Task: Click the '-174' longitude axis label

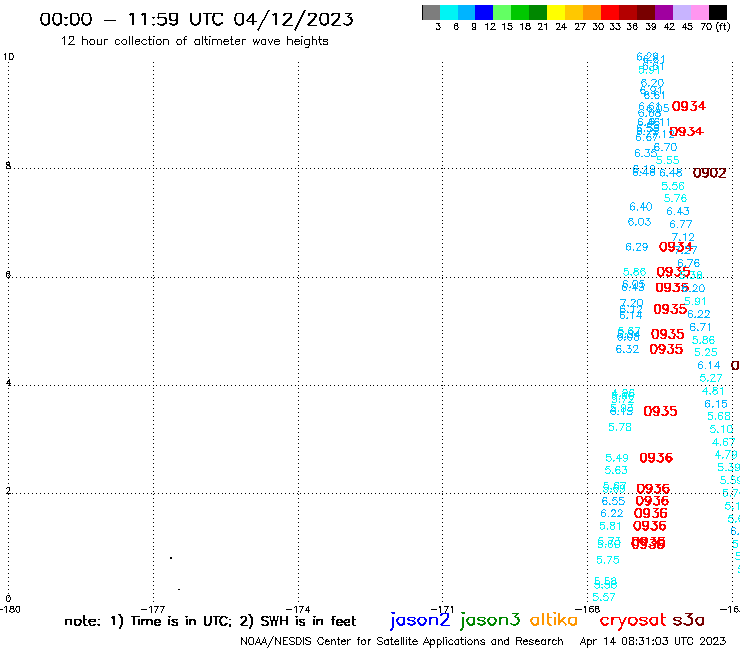Action: pos(297,609)
